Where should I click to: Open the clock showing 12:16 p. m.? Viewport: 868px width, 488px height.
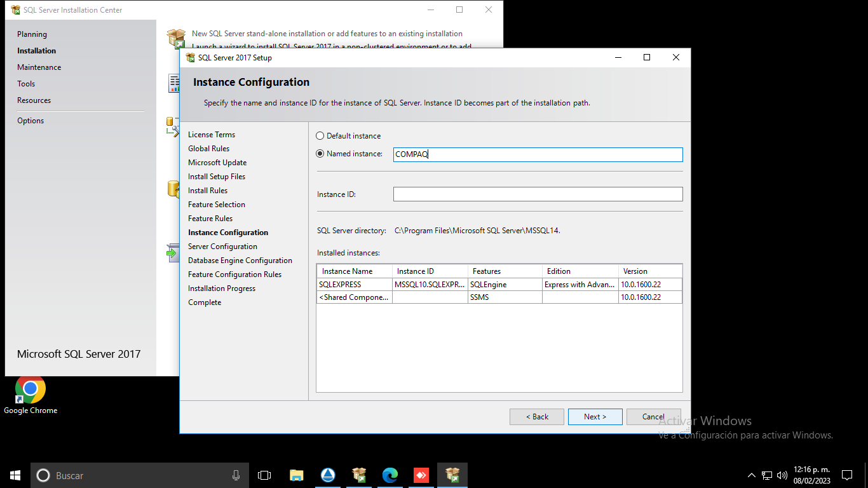pos(811,475)
